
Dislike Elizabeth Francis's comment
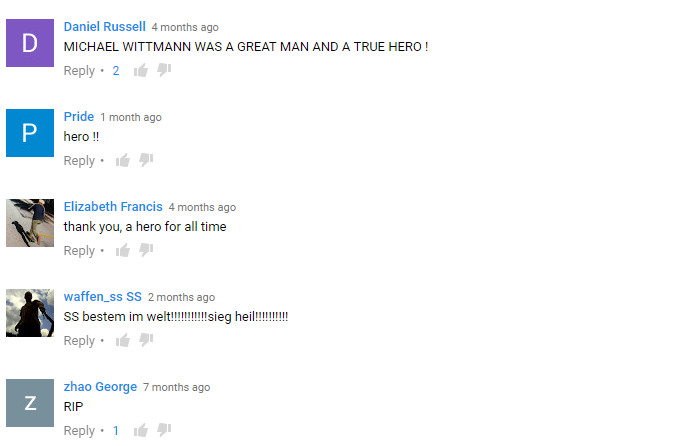pos(146,250)
